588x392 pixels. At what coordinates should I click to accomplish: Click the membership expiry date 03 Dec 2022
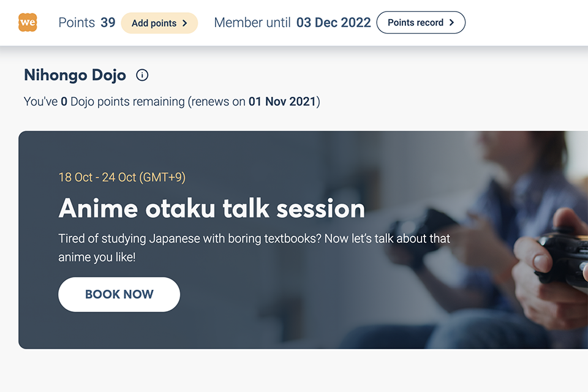click(333, 23)
